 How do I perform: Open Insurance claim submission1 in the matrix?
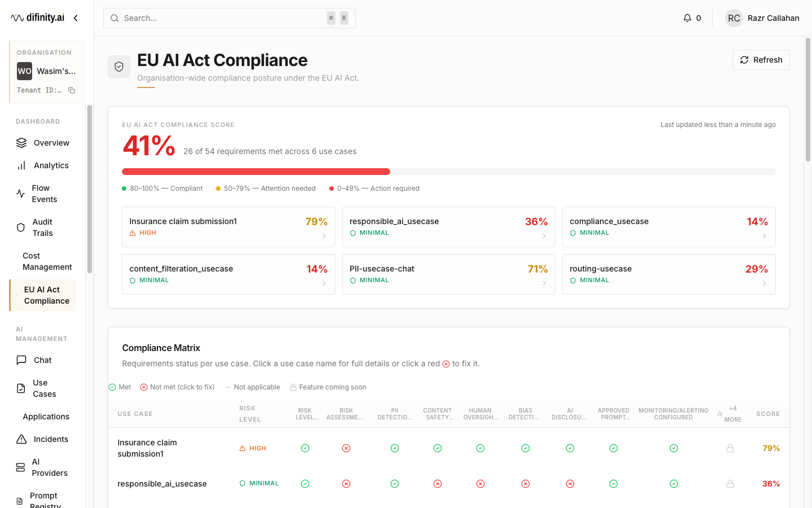147,448
